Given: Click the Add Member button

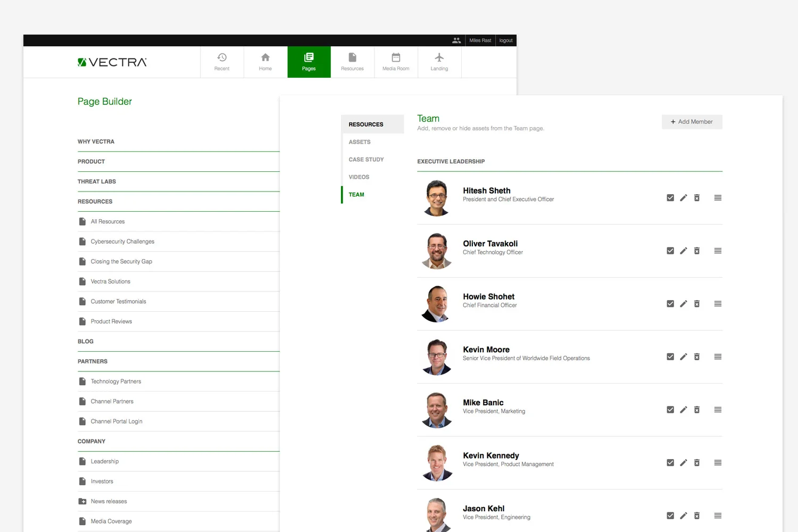Looking at the screenshot, I should tap(692, 122).
